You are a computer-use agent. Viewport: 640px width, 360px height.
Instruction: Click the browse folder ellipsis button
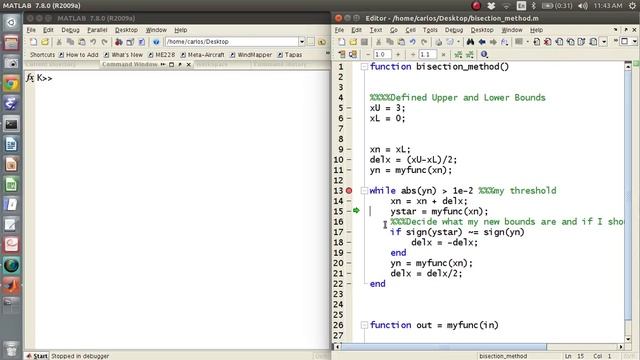(311, 42)
